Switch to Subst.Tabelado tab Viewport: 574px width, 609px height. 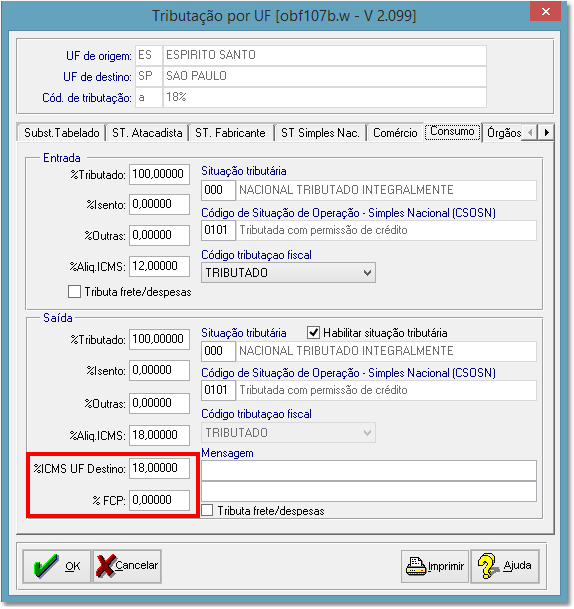coord(61,133)
